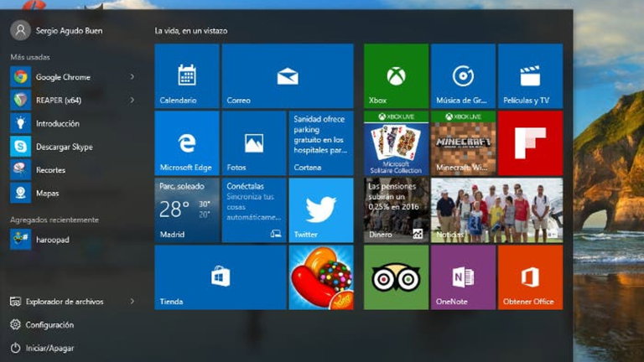The width and height of the screenshot is (644, 362).
Task: Open the Noticias news photo tile
Action: pos(496,210)
